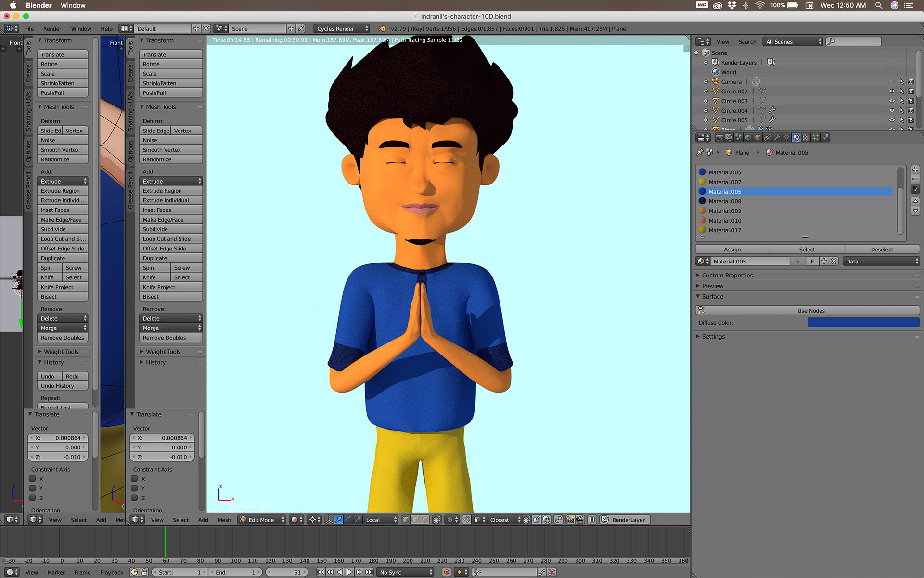This screenshot has height=578, width=924.
Task: Toggle visibility eye for Circle.002
Action: tap(891, 91)
